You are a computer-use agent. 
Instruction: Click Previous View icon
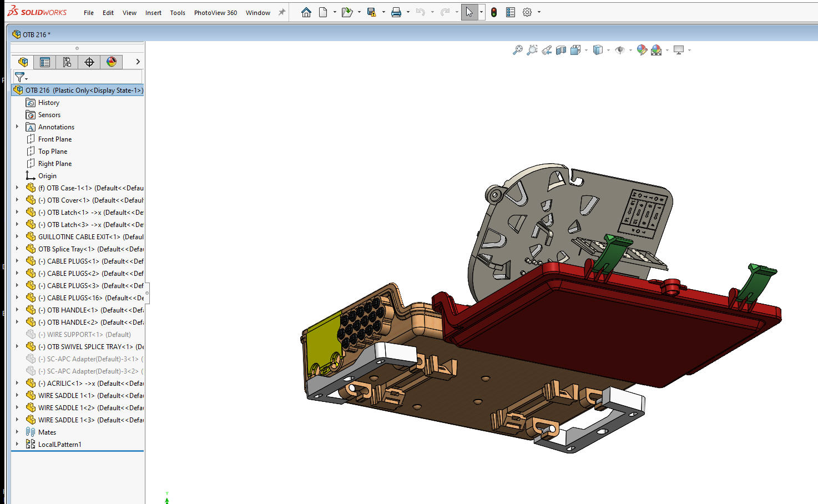[547, 50]
